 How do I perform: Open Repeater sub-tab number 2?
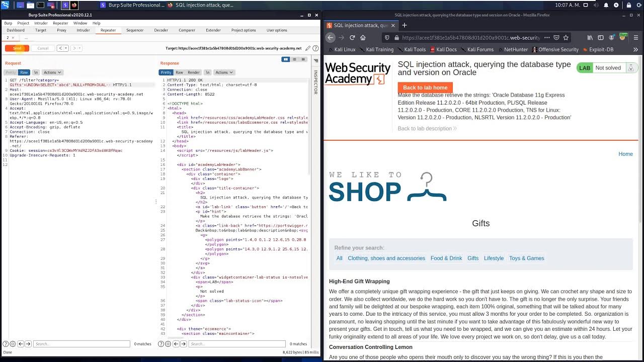pyautogui.click(x=10, y=38)
